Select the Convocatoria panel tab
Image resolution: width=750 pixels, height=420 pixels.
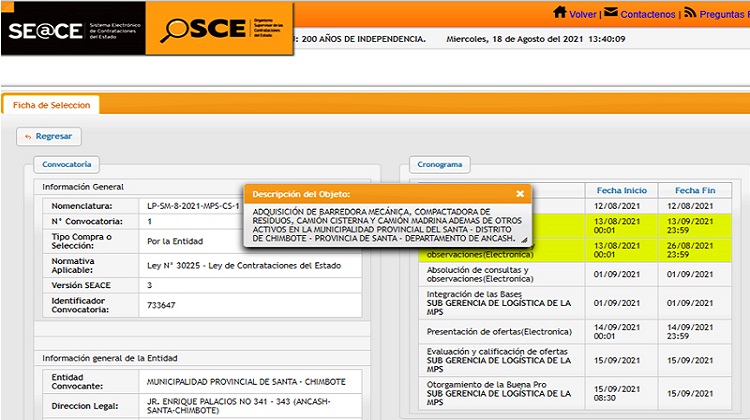[66, 165]
